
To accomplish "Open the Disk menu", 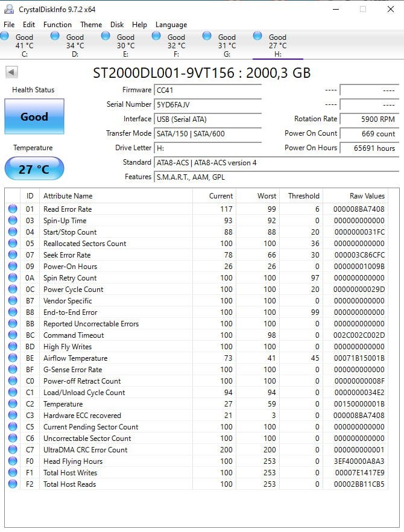I will click(x=117, y=24).
